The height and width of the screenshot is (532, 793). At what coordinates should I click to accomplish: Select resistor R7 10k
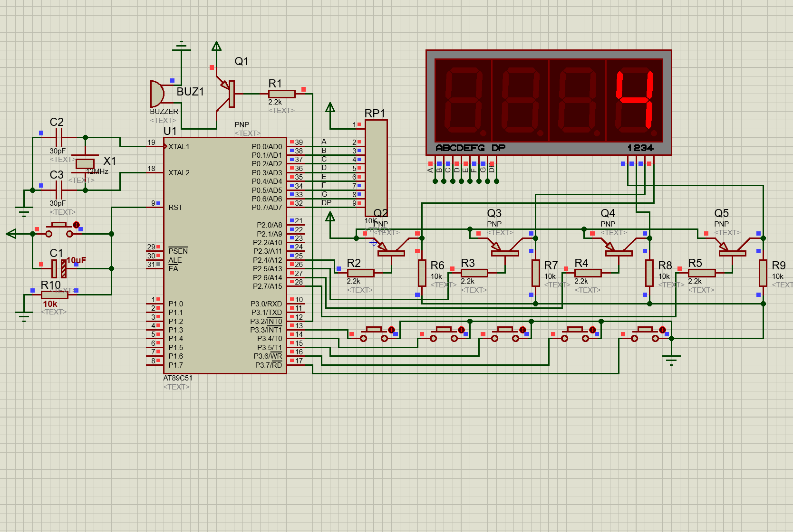(535, 273)
